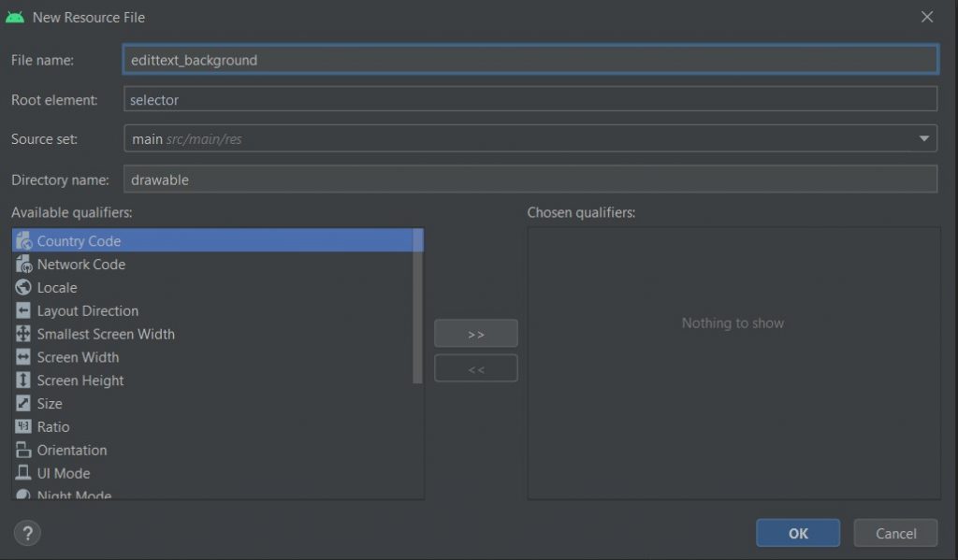Choose the Smallest Screen Width icon

(x=23, y=334)
